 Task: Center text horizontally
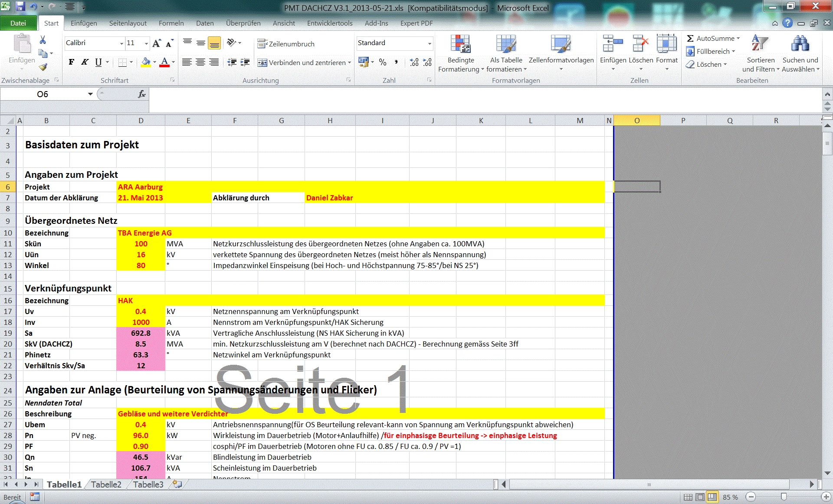[200, 62]
